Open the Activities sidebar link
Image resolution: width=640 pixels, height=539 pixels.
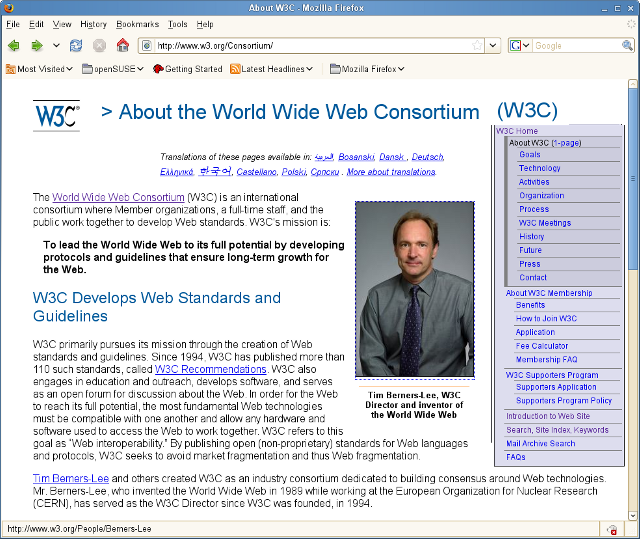[x=534, y=182]
